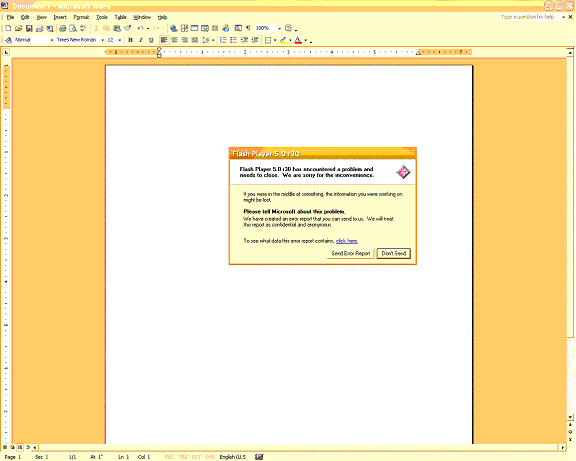Screen dimensions: 576x461
Task: Toggle bold formatting
Action: coord(130,40)
